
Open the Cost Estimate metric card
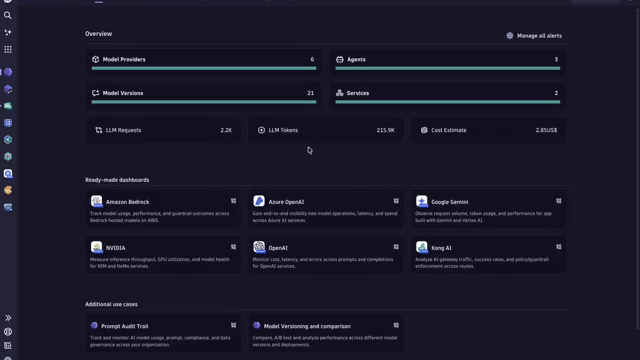point(489,130)
